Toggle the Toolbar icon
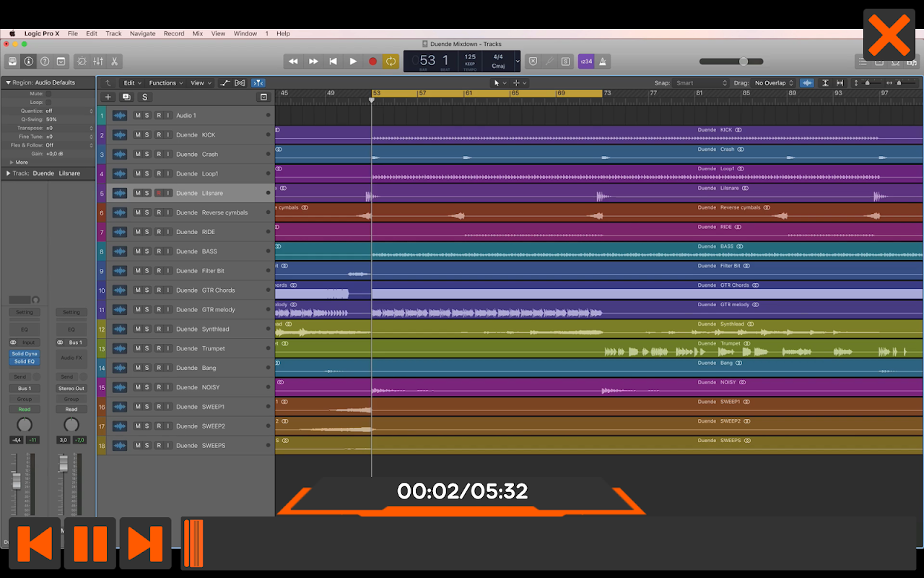 [61, 61]
